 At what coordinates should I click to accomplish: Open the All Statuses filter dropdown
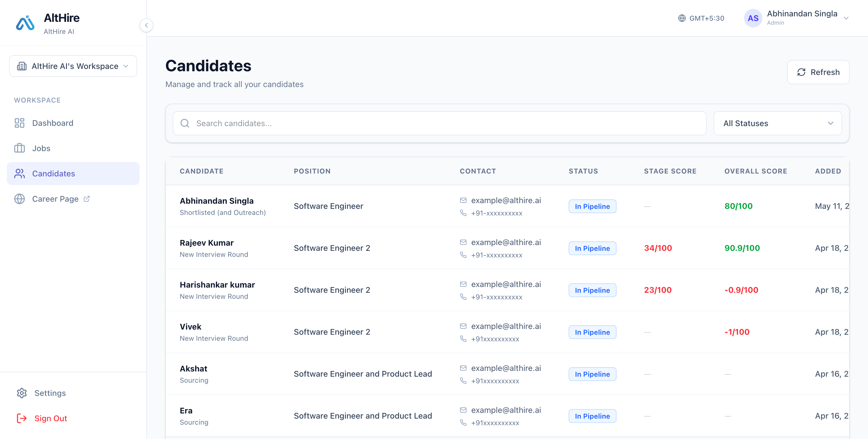coord(778,124)
